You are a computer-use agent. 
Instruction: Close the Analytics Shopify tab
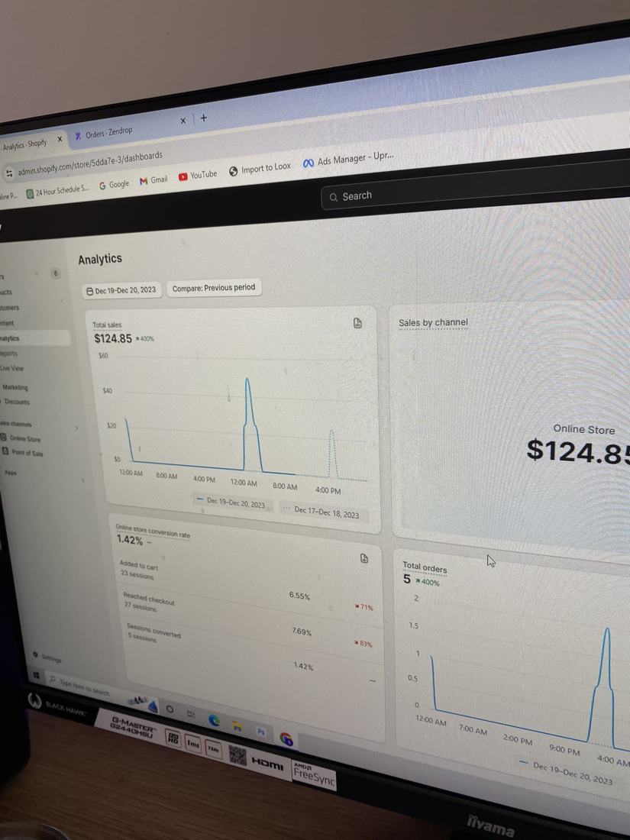60,139
